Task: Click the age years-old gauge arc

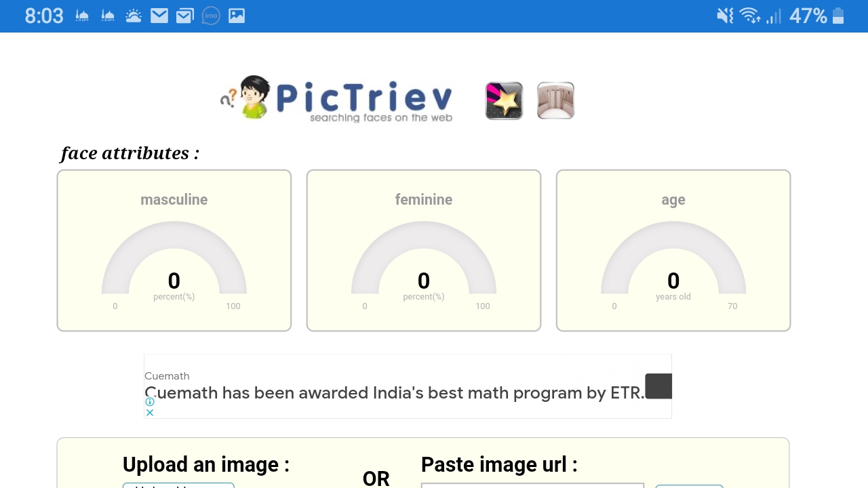Action: pos(673,258)
